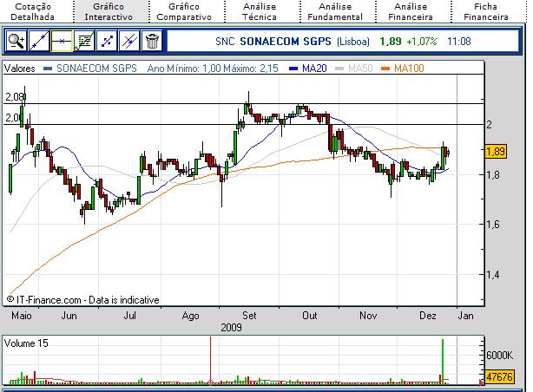The image size is (533, 392).
Task: Click the 2009 year label
Action: point(231,328)
